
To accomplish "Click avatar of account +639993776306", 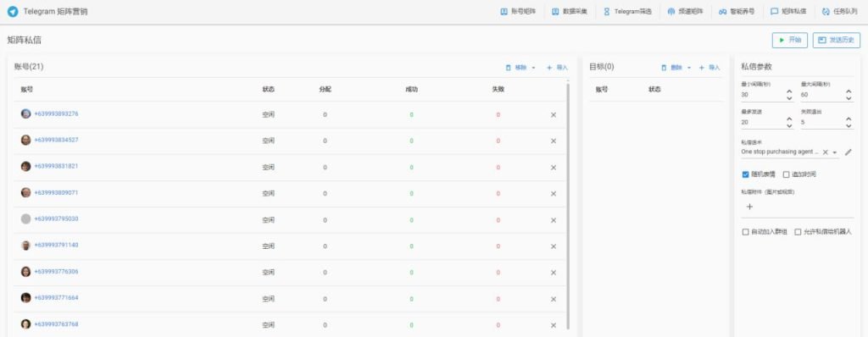I will pyautogui.click(x=26, y=271).
